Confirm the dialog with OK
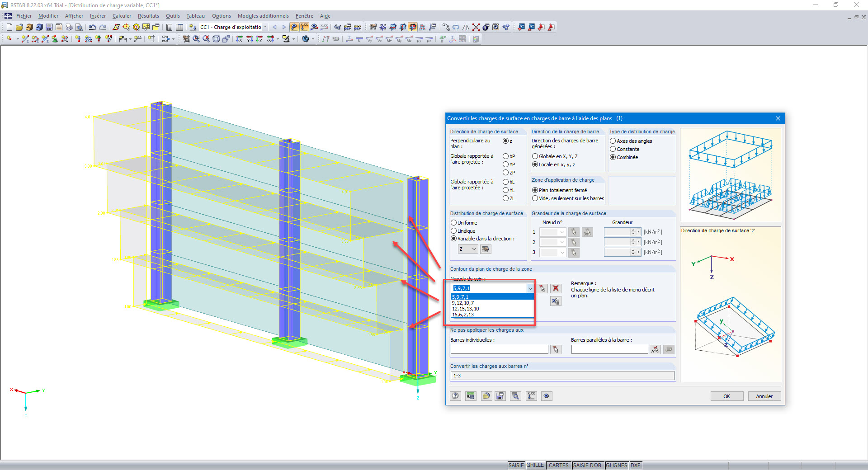Viewport: 868px width, 470px height. 726,396
